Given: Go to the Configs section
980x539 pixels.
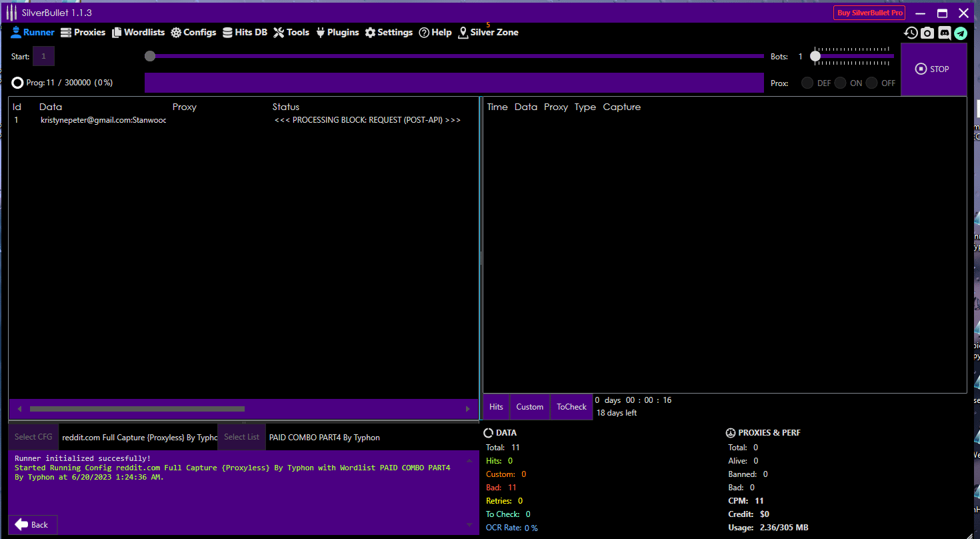Looking at the screenshot, I should 193,32.
